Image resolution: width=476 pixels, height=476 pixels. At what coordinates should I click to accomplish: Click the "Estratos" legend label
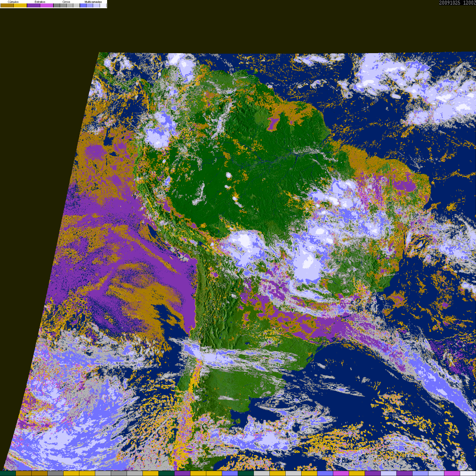point(40,2)
